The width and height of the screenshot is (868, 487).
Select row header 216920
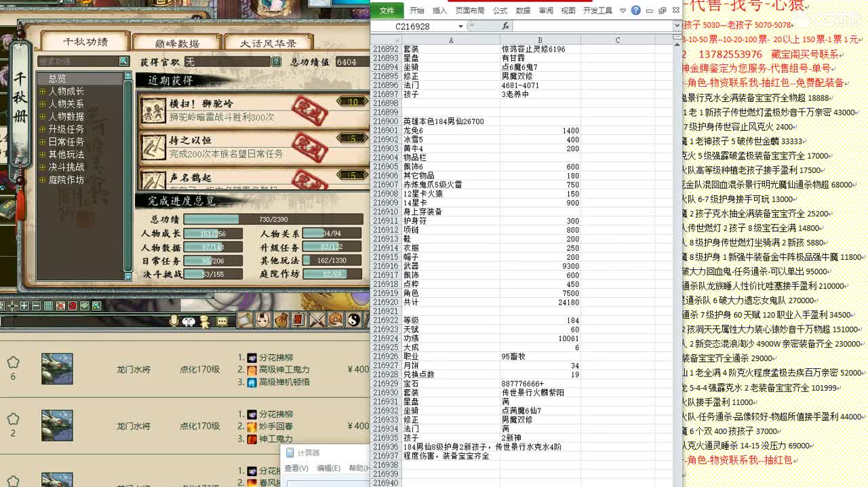coord(386,303)
